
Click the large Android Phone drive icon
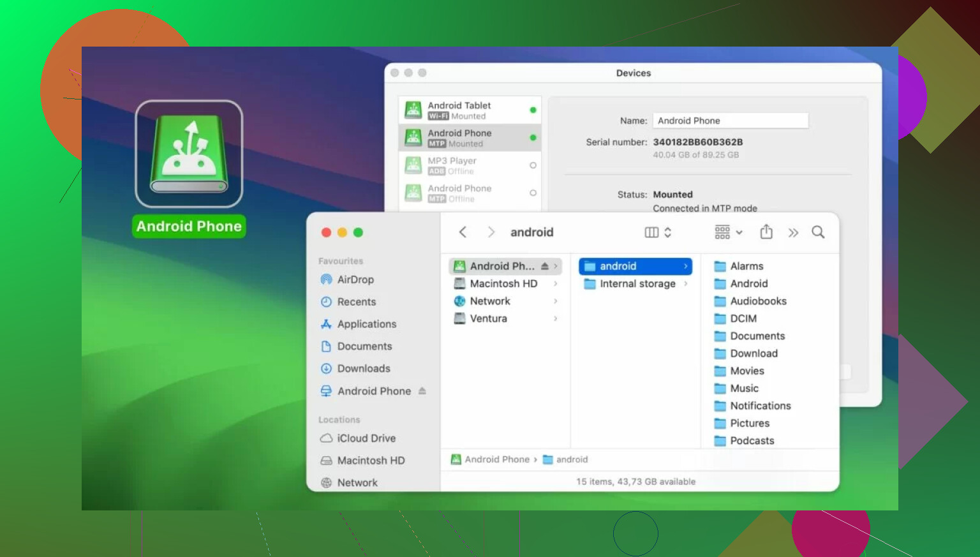point(189,154)
